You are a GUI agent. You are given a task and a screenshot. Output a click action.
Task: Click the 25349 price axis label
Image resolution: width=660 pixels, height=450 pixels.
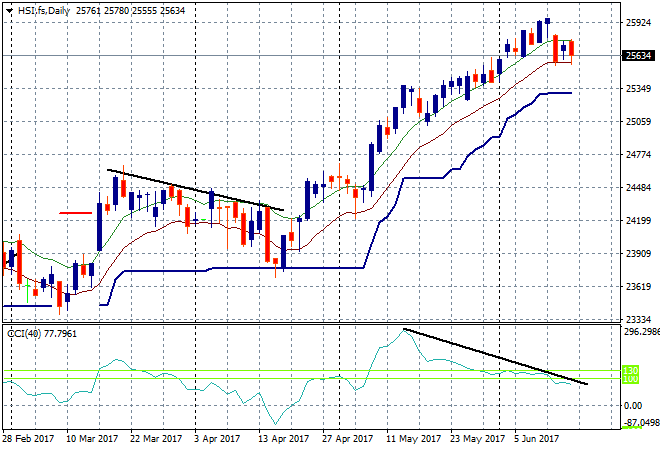(639, 89)
